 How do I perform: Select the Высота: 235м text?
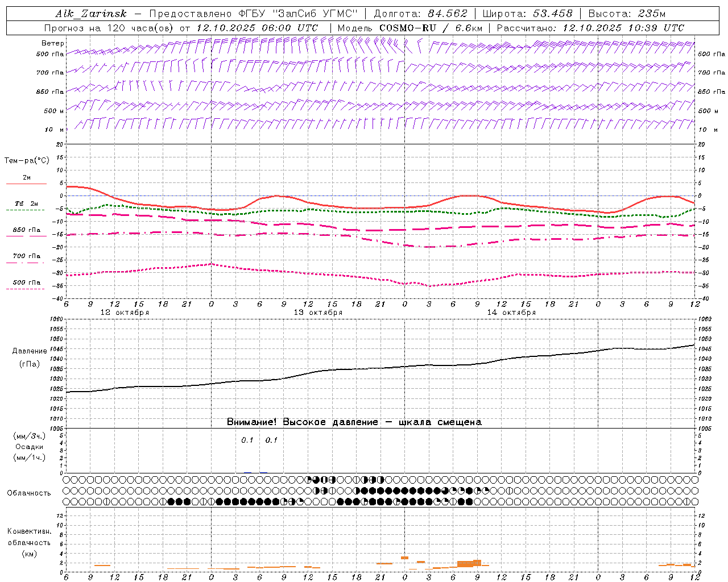(x=627, y=14)
